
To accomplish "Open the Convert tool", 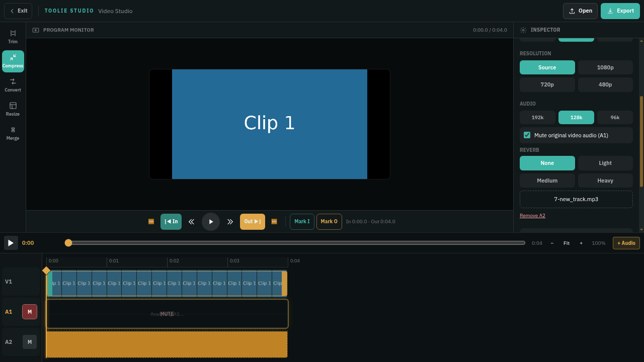I will [x=13, y=84].
